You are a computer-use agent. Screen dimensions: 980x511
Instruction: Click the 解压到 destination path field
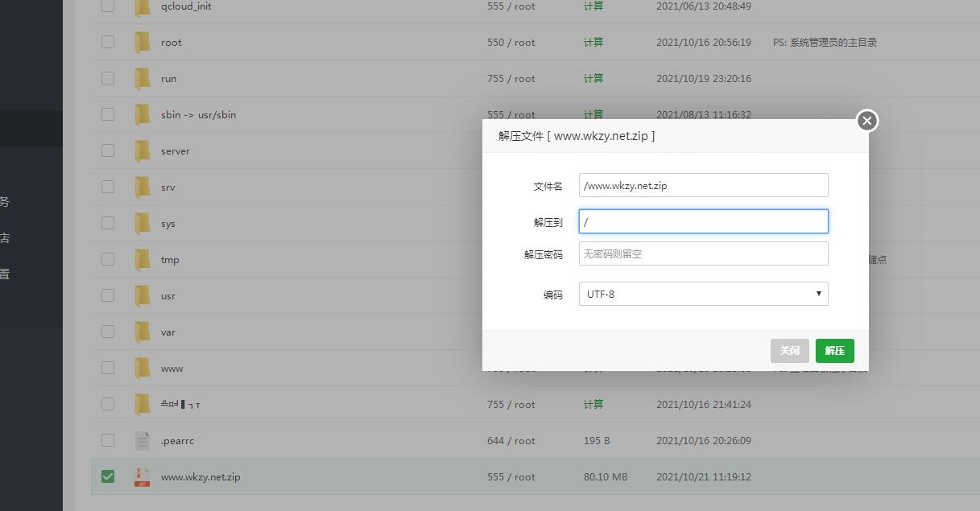703,222
